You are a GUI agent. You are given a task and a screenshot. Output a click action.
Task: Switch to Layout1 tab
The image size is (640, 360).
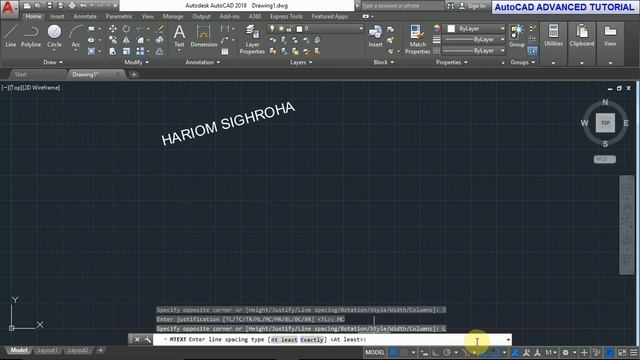tap(47, 350)
